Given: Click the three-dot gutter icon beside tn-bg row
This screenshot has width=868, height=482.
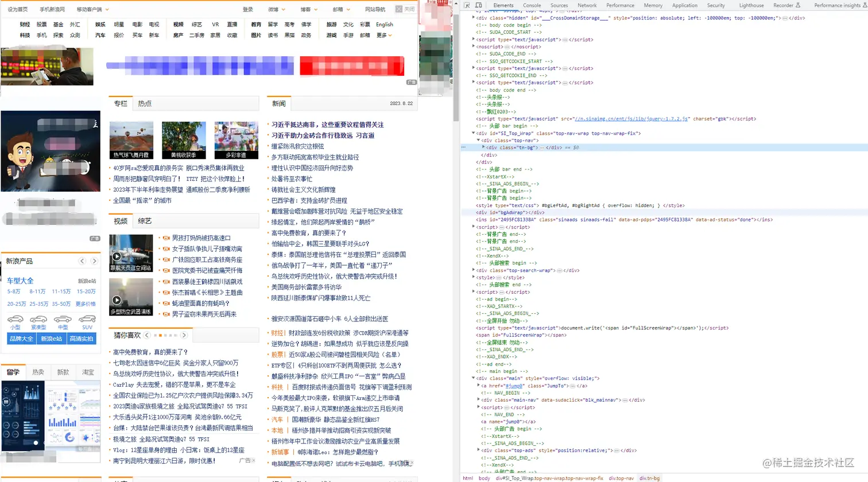Looking at the screenshot, I should tap(463, 147).
